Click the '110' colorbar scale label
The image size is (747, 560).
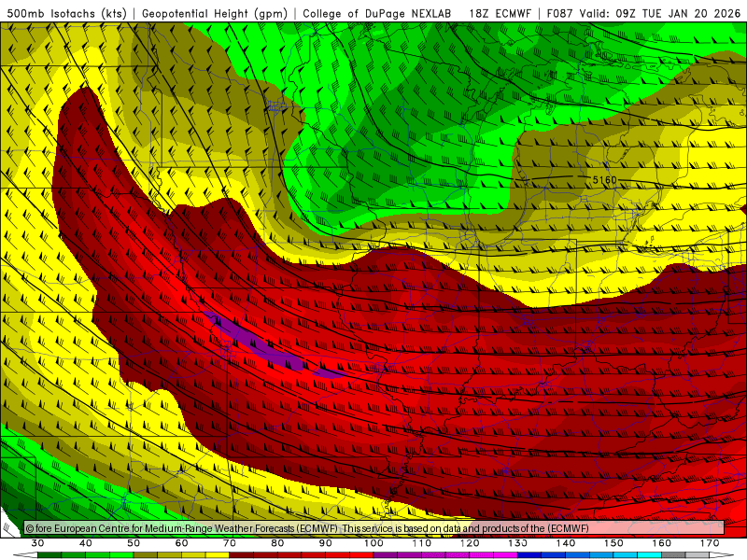[422, 543]
